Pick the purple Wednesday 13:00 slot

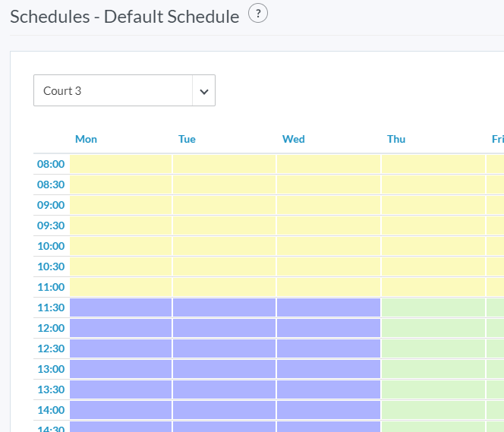click(x=328, y=369)
